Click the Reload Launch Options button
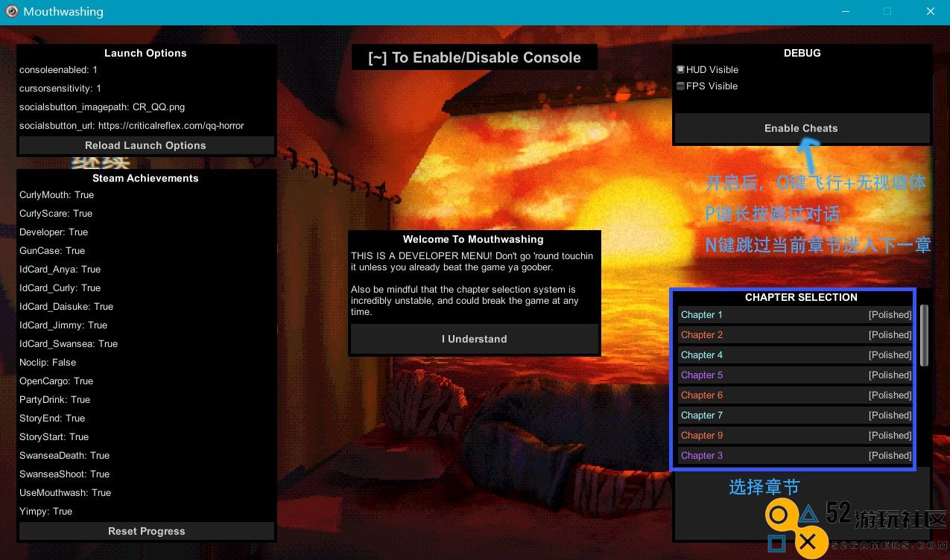Screen dimensions: 950x560 (x=146, y=145)
